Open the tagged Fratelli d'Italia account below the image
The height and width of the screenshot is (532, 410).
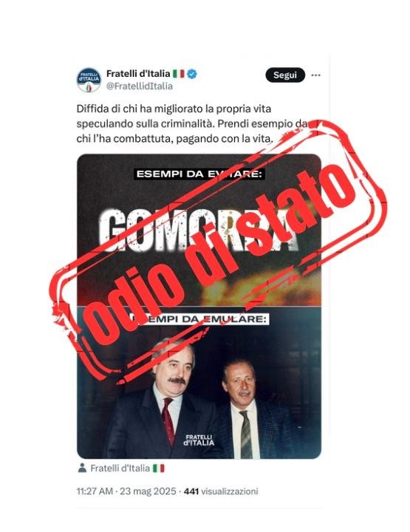[120, 468]
